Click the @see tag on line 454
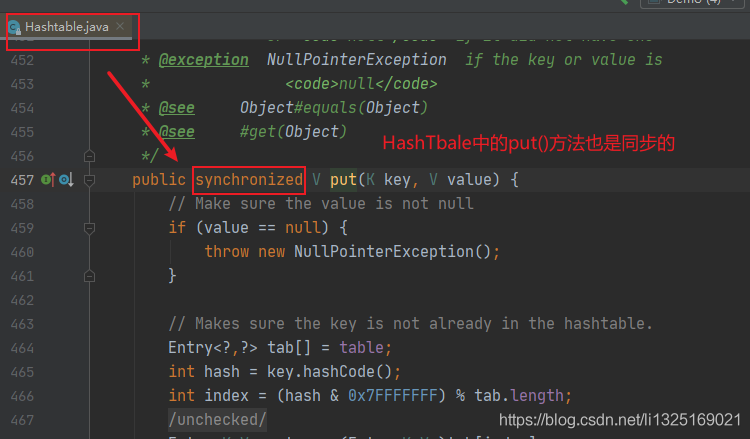The image size is (750, 439). 176,108
